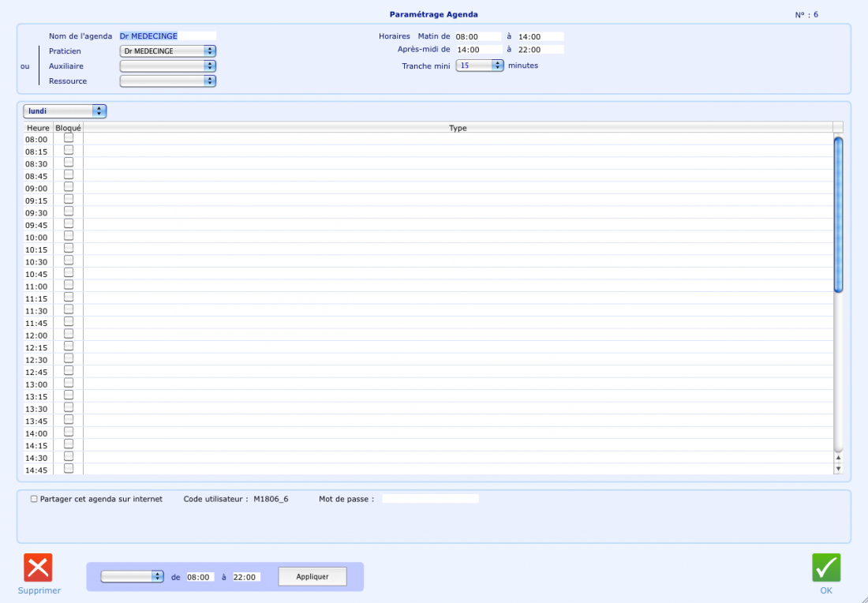Select the 10:00 hour row label

[36, 238]
